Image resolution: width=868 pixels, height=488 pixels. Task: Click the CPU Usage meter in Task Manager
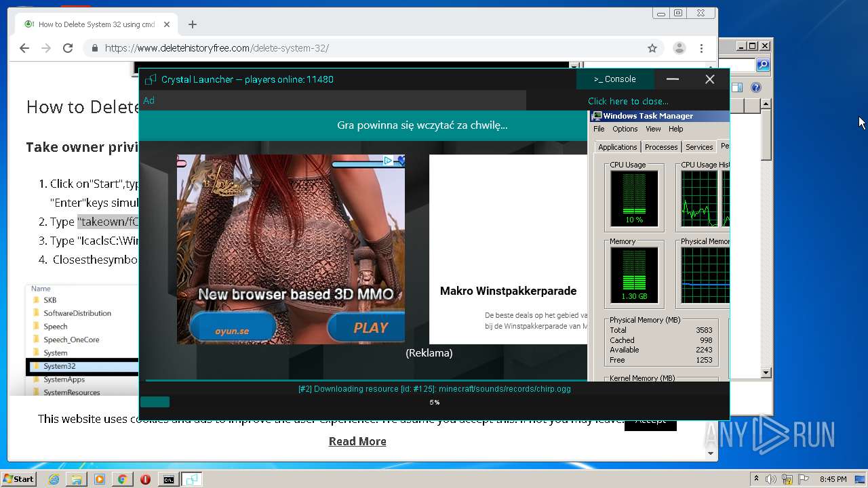coord(634,198)
